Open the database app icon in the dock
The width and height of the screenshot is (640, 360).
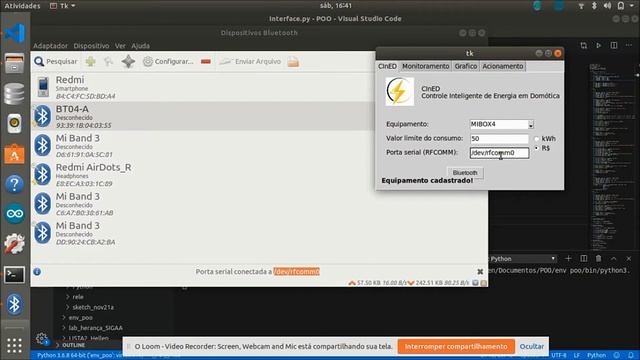pyautogui.click(x=15, y=93)
